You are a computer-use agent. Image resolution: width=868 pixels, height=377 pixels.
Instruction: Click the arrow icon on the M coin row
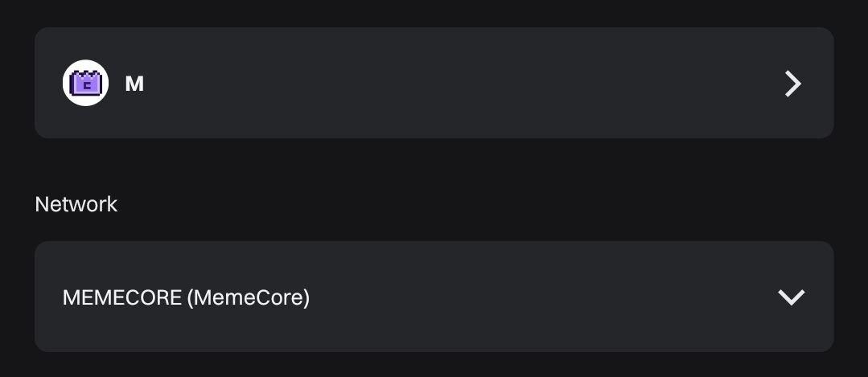pos(792,84)
